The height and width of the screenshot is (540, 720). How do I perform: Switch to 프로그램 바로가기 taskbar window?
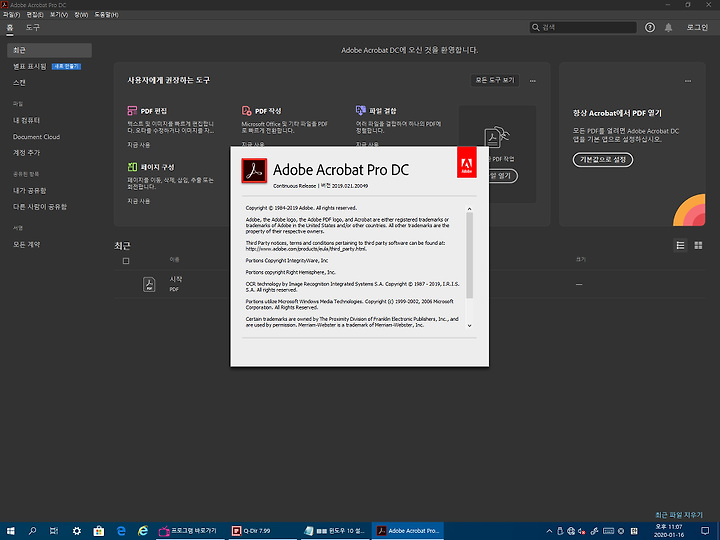pos(190,531)
